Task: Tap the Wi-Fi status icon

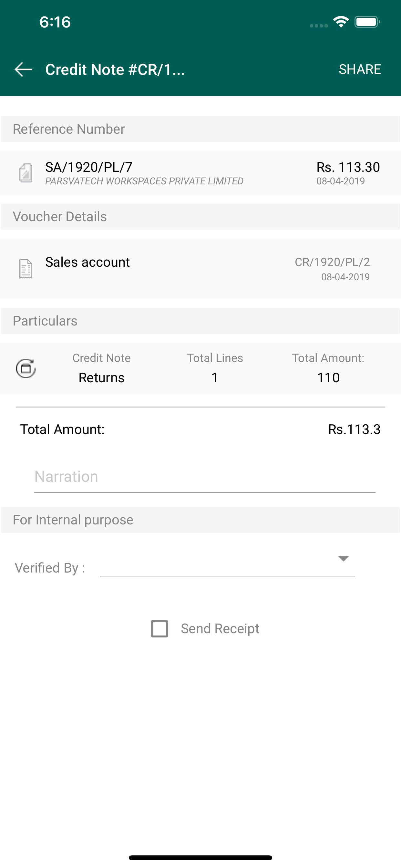Action: point(341,22)
